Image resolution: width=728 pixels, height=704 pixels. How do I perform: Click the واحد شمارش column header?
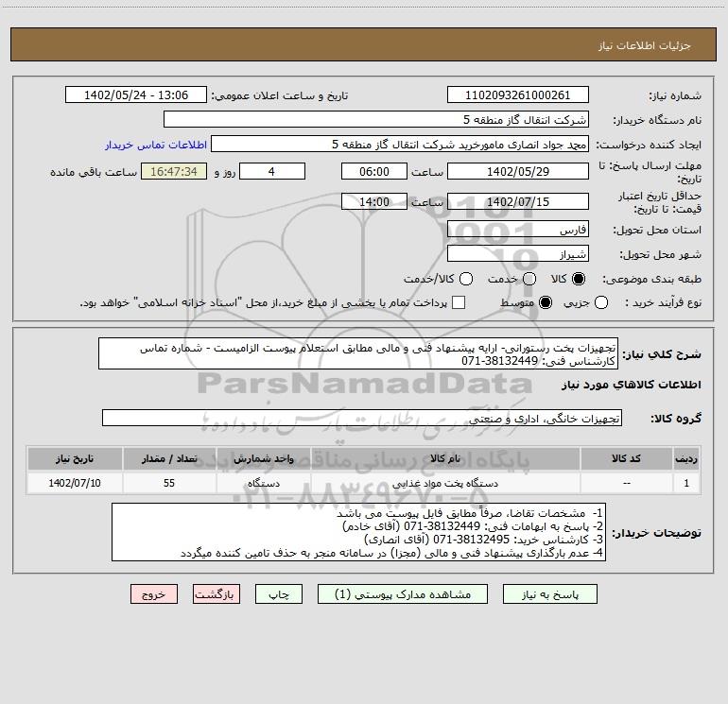(x=263, y=458)
